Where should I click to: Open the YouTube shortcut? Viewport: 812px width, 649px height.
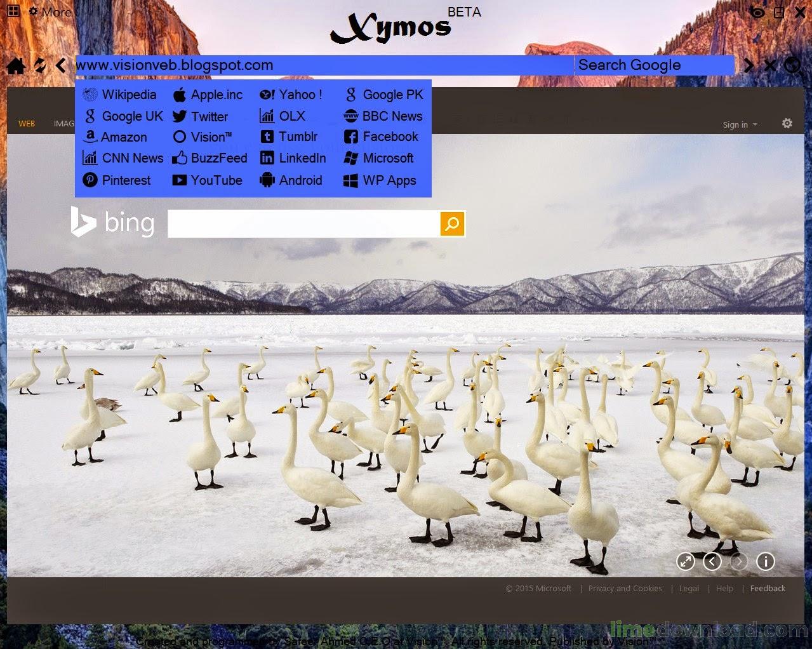[x=208, y=180]
